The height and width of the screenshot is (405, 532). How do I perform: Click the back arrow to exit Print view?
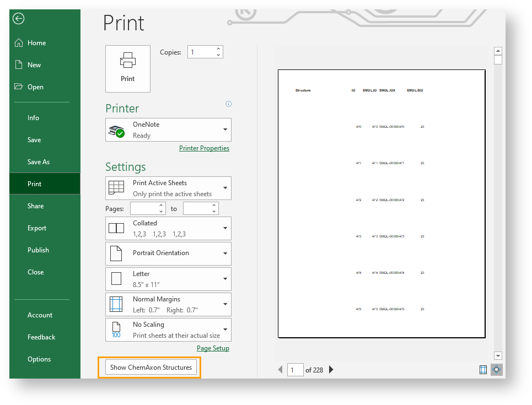(18, 18)
